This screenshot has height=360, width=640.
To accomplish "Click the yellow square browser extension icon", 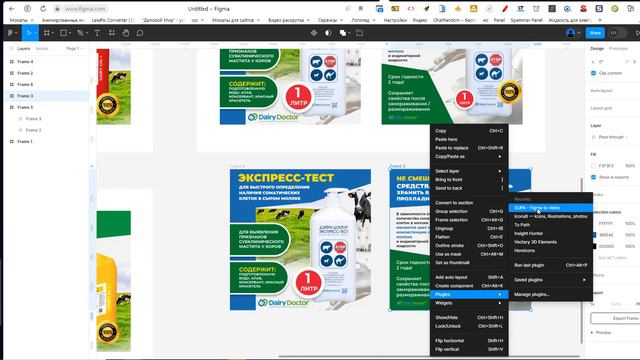I will (473, 9).
